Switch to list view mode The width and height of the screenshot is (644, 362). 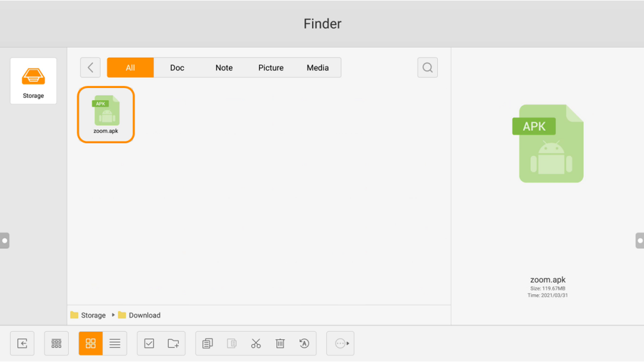coord(114,343)
